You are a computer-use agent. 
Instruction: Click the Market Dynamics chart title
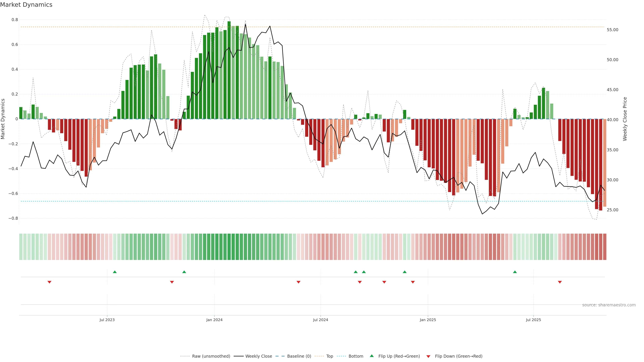pos(26,5)
